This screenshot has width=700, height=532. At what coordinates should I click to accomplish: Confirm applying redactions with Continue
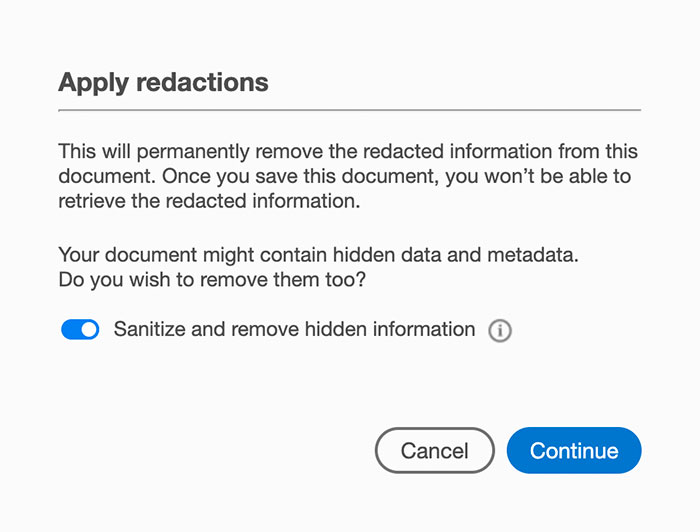pos(574,450)
